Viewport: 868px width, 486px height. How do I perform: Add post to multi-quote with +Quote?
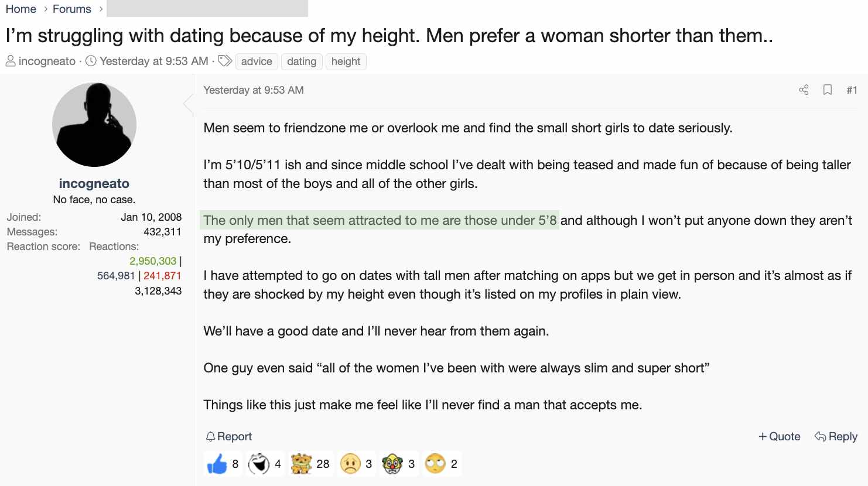[779, 437]
